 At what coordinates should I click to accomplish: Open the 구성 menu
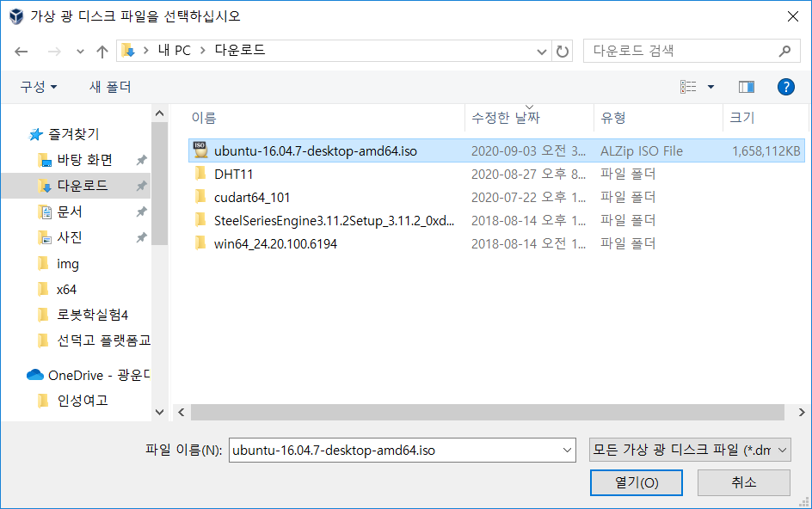point(39,87)
